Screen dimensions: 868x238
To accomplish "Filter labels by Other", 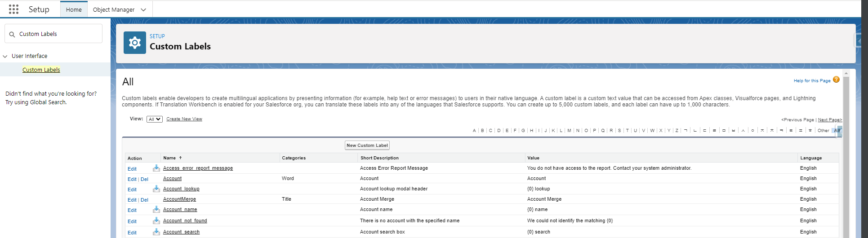I will [x=823, y=131].
